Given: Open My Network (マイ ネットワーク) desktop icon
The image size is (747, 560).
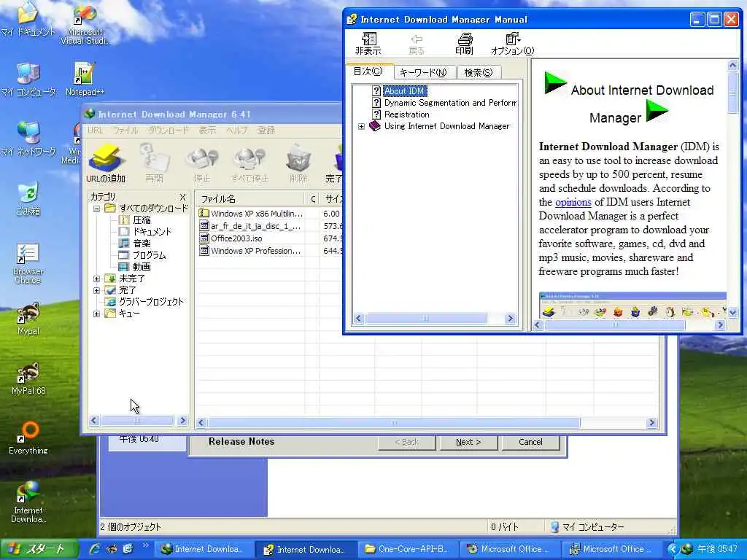Looking at the screenshot, I should pyautogui.click(x=28, y=139).
